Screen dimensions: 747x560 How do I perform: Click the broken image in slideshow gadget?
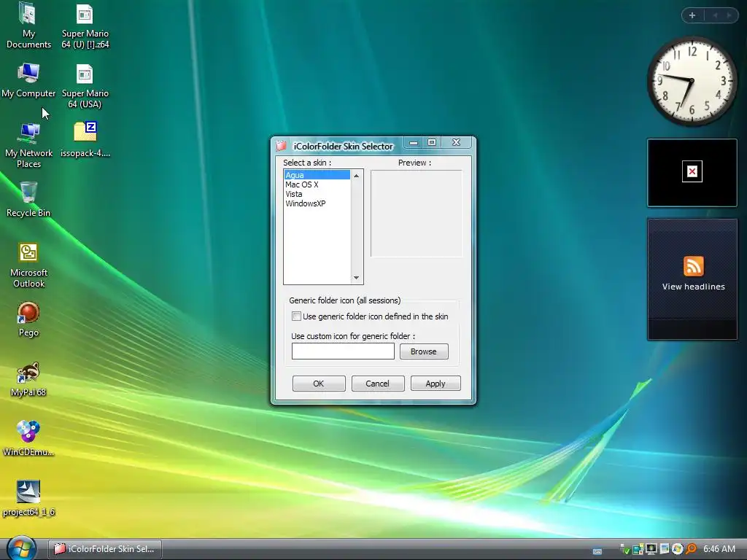[692, 171]
